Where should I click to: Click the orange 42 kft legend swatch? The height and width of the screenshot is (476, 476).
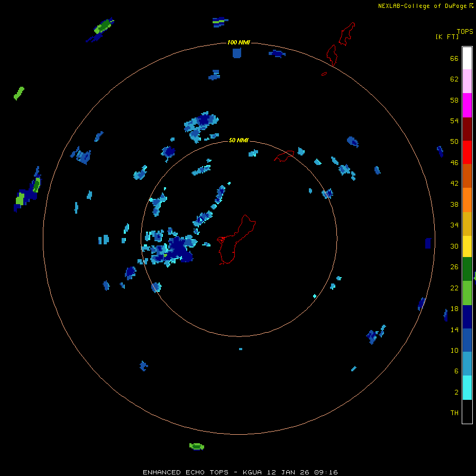(467, 200)
